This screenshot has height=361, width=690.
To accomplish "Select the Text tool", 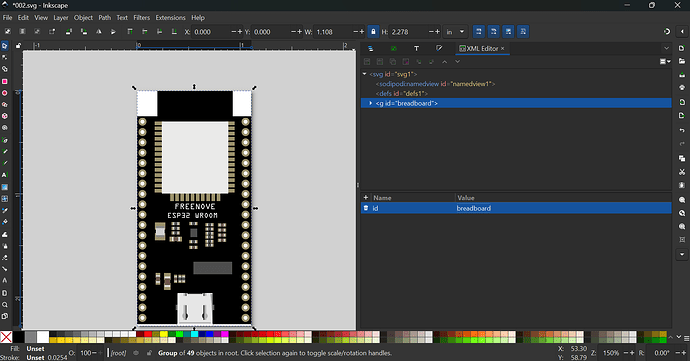I will [x=5, y=175].
